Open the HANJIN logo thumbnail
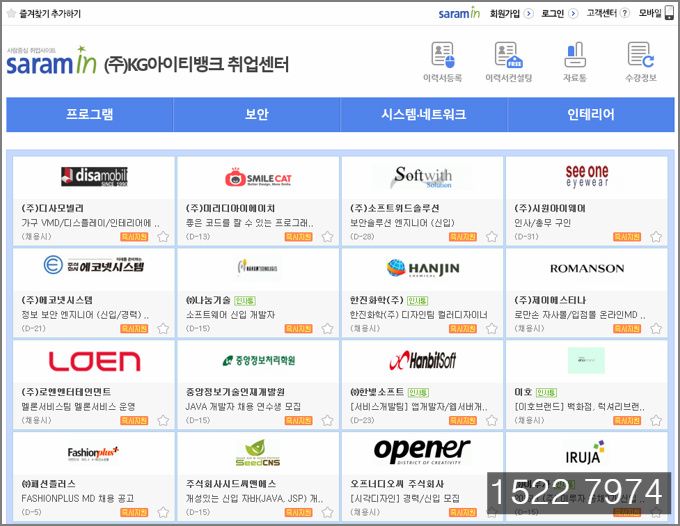This screenshot has height=526, width=680. coord(423,268)
